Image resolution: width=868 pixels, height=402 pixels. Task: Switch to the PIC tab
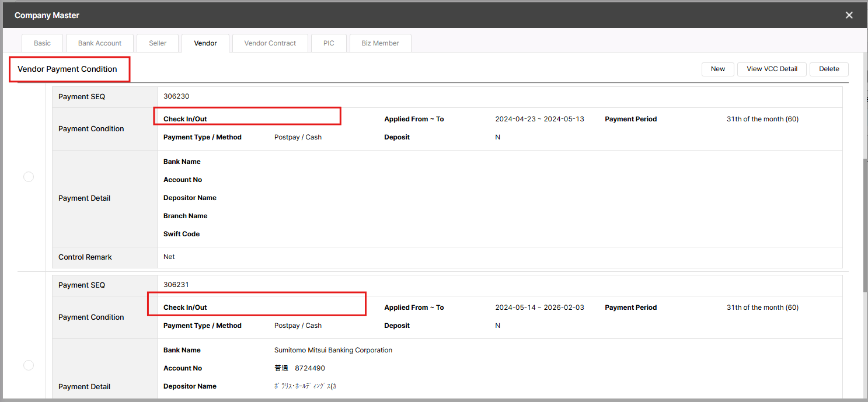coord(329,43)
